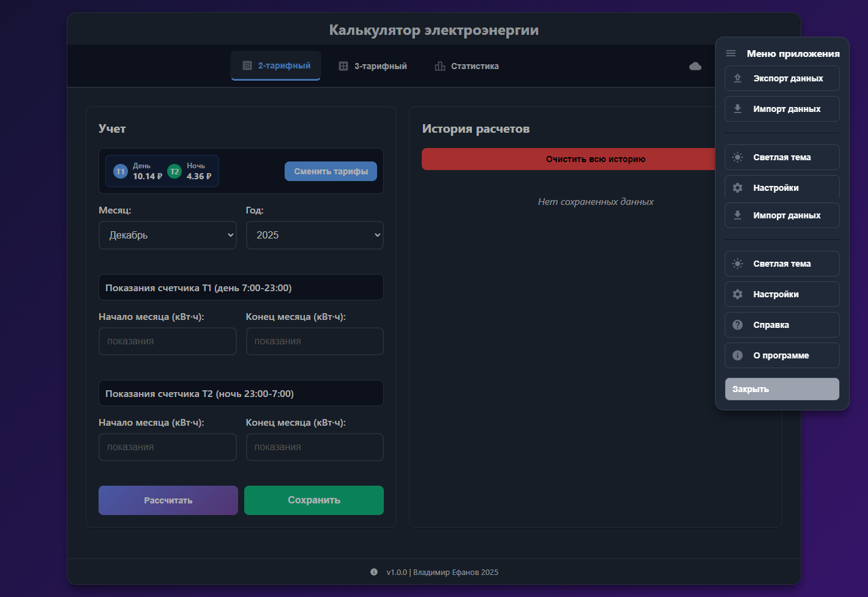Screen dimensions: 868x597
Task: Click the footer text v1.0.0 | Владимир Ефанов 2025
Action: pyautogui.click(x=443, y=573)
